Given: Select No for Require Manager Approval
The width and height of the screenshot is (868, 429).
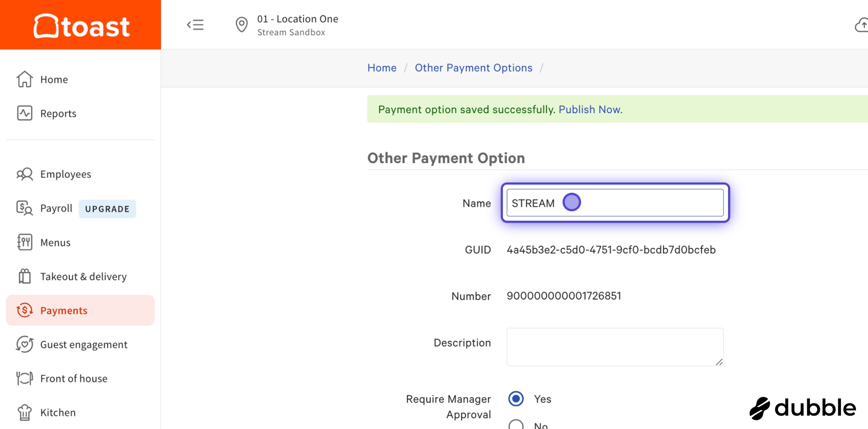Looking at the screenshot, I should (x=516, y=425).
